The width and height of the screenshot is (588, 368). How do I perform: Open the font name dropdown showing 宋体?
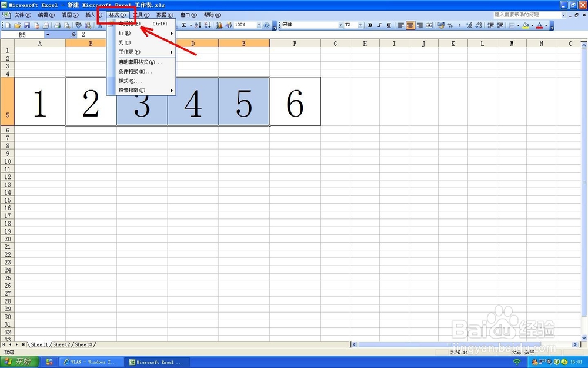[x=340, y=25]
